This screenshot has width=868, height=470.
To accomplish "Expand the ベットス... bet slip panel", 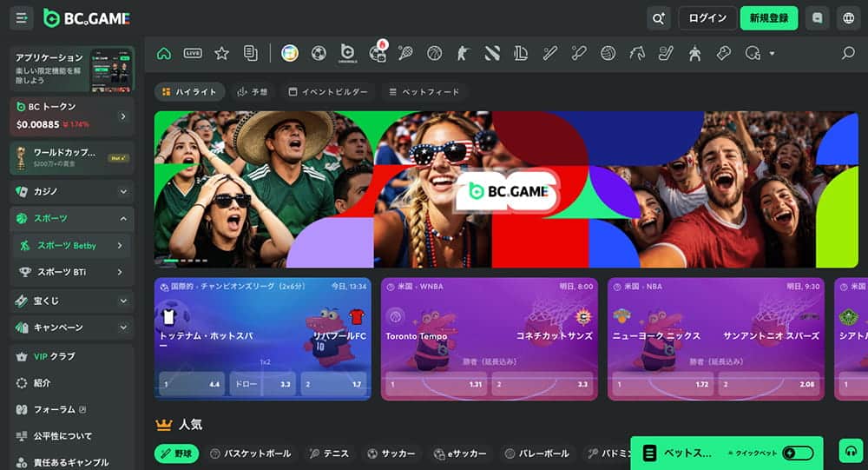I will click(727, 453).
